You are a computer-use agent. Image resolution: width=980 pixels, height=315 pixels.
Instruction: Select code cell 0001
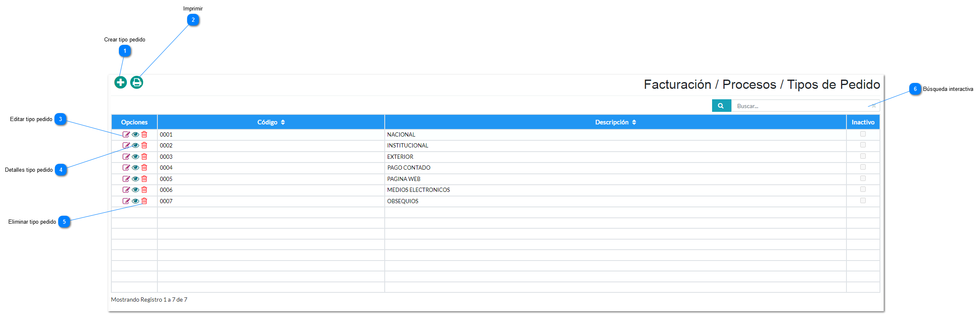point(271,134)
